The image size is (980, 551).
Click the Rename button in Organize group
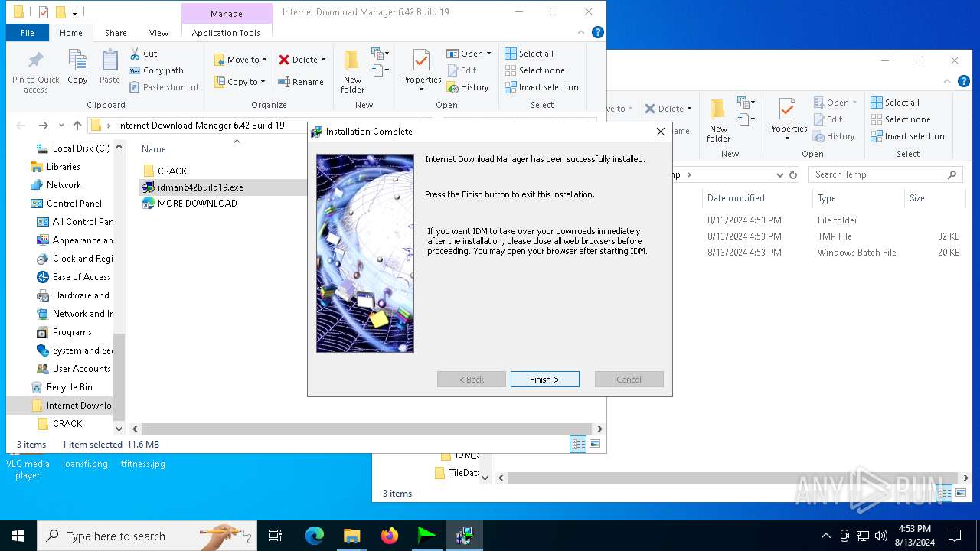click(301, 82)
